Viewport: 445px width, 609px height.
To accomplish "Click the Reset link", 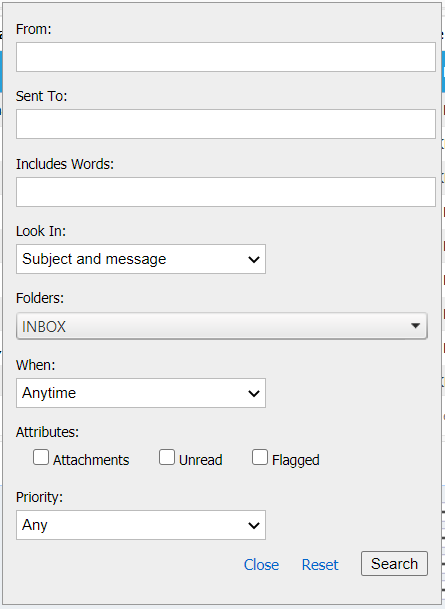I will [x=320, y=564].
